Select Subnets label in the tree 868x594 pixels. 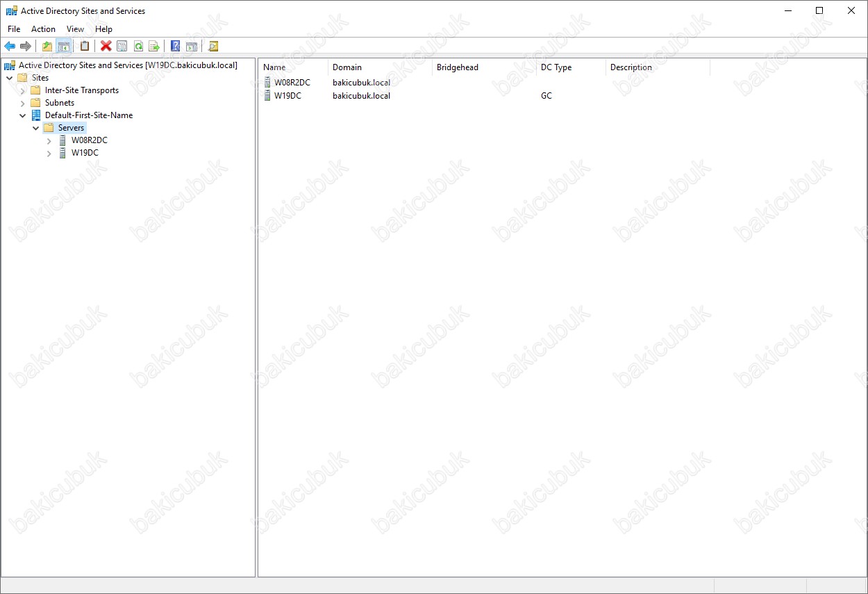click(60, 103)
